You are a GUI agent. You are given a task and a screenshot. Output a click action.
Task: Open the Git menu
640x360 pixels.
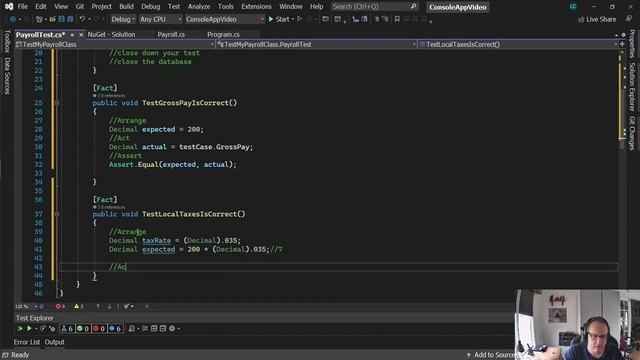80,7
